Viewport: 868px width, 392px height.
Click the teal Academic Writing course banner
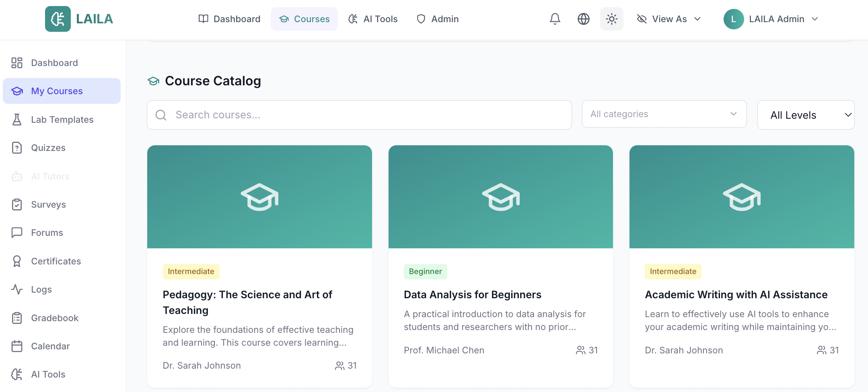point(741,197)
